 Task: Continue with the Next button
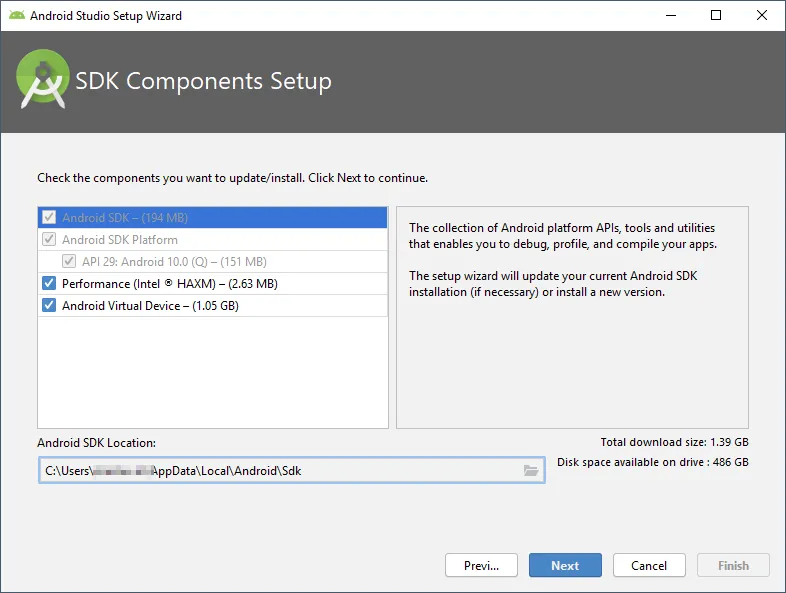(565, 565)
